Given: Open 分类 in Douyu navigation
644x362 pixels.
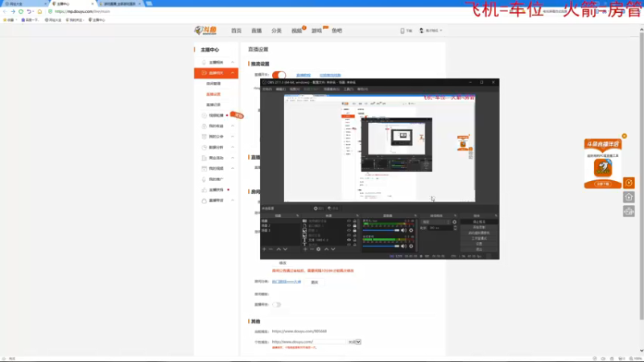Looking at the screenshot, I should [276, 31].
